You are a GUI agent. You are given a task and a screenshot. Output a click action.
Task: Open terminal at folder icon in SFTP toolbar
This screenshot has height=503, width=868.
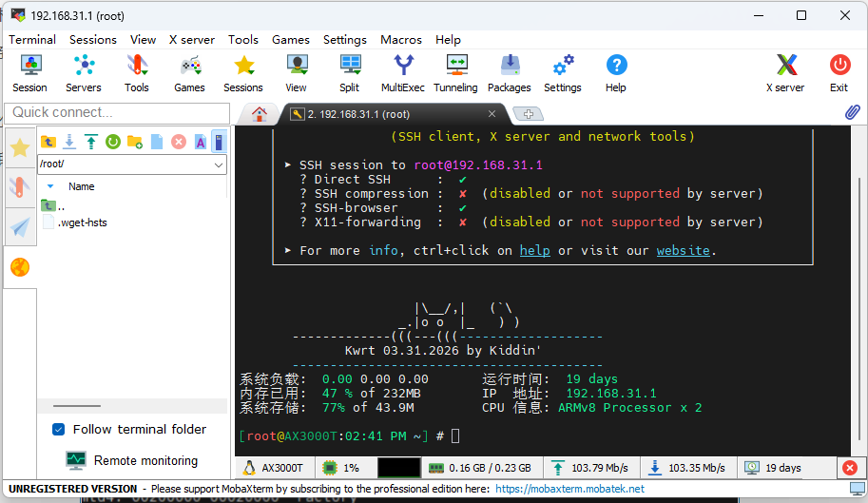(220, 143)
